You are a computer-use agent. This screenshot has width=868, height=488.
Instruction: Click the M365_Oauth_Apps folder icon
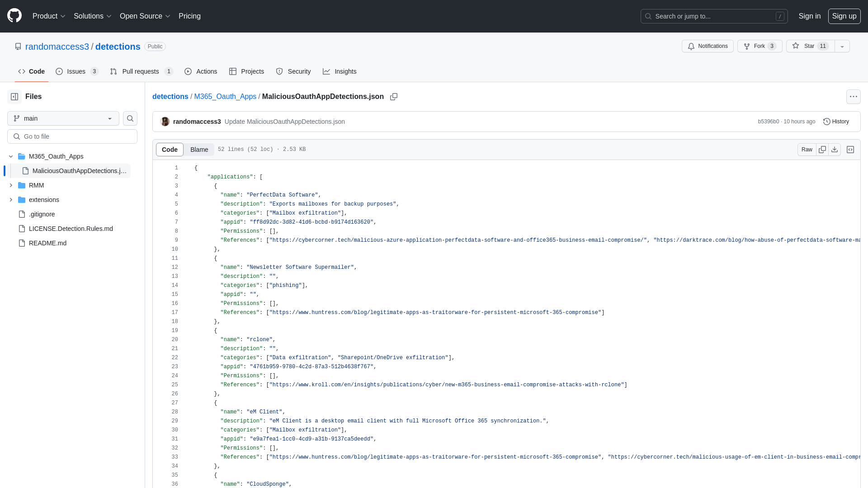(x=22, y=156)
